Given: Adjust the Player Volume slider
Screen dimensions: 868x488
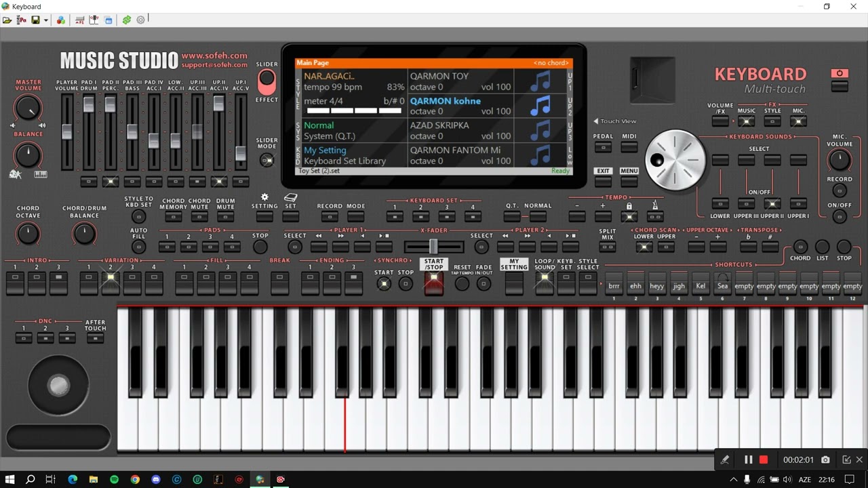Looking at the screenshot, I should pos(67,132).
